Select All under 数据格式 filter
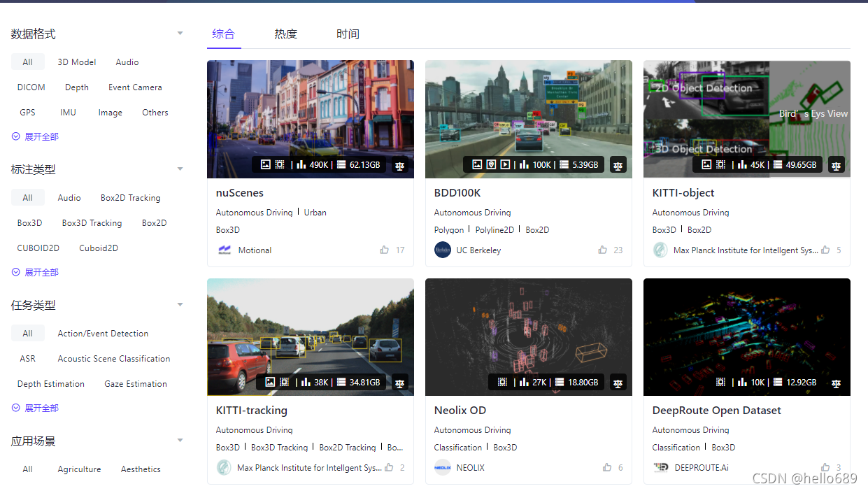Image resolution: width=868 pixels, height=491 pixels. click(x=28, y=62)
